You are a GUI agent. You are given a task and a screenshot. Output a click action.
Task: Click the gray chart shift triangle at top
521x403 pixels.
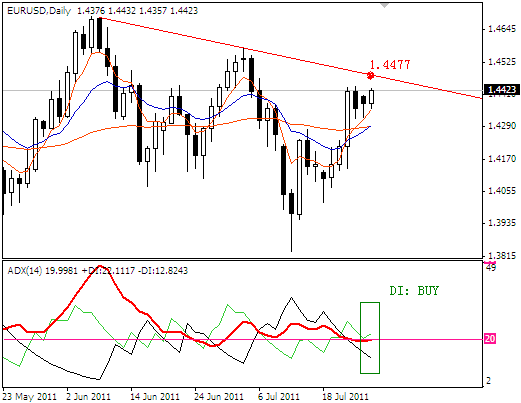[x=385, y=5]
